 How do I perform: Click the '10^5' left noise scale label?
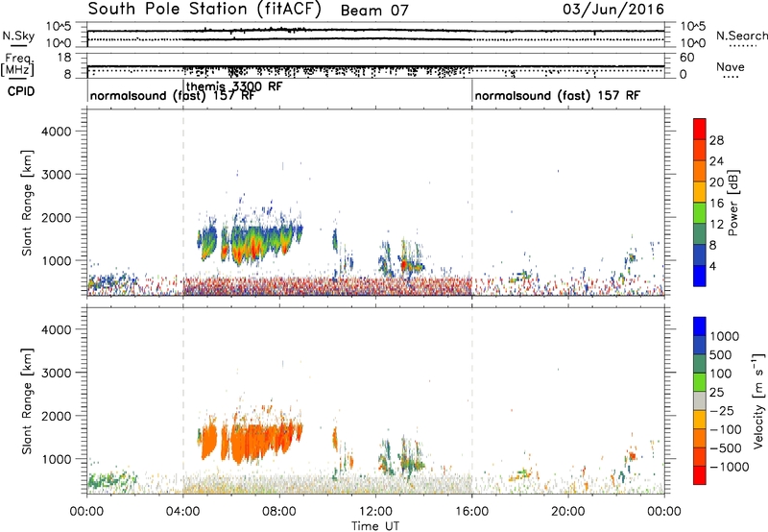click(x=59, y=27)
